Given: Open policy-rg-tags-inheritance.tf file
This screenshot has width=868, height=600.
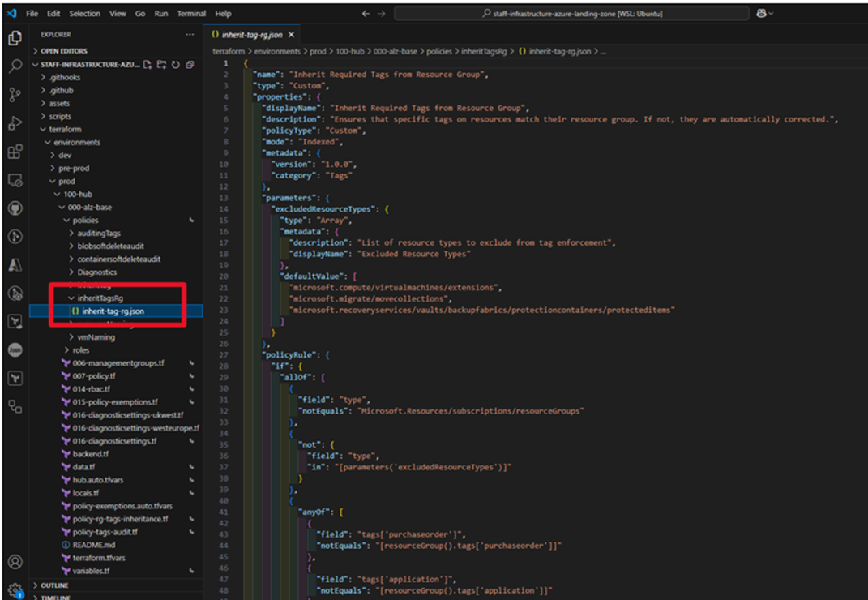Looking at the screenshot, I should point(120,519).
